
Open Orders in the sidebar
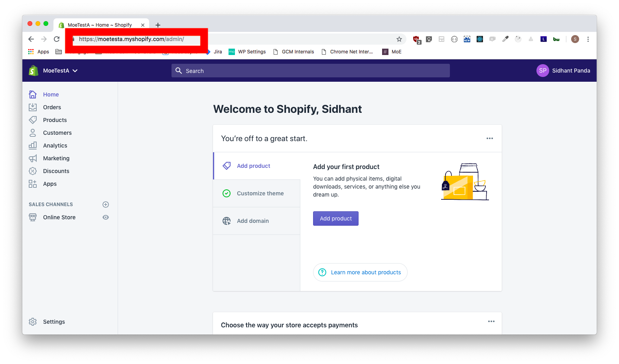(x=52, y=107)
